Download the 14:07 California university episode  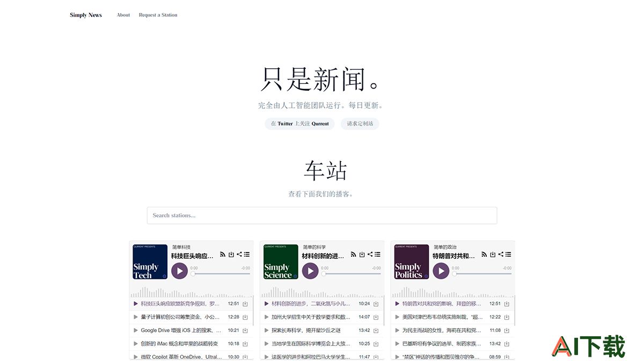click(x=376, y=317)
